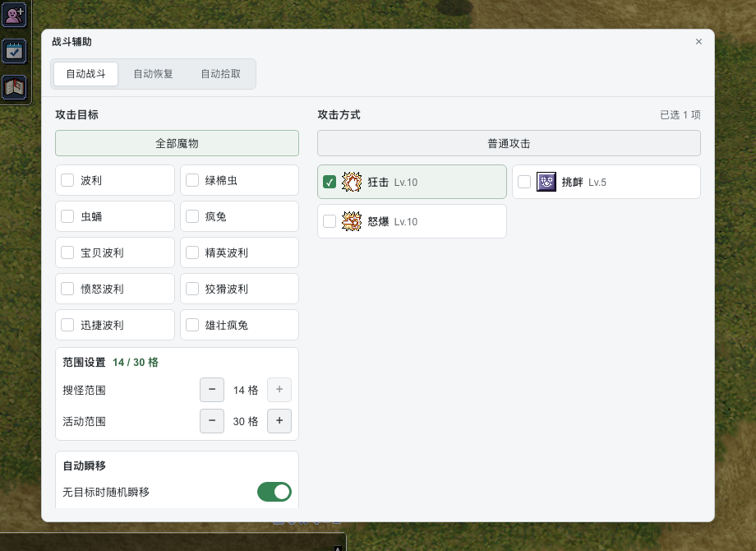Increase the 活动范围 value

(279, 421)
